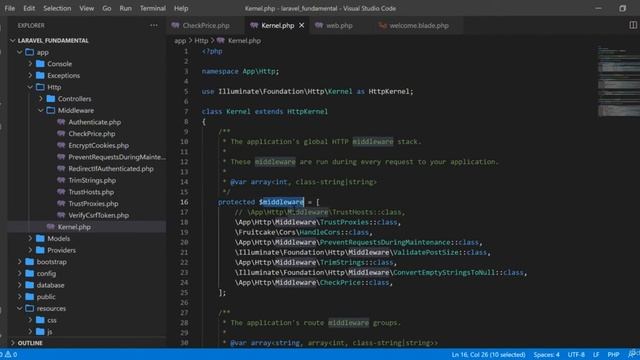Click line number 24 in the gutter
This screenshot has height=360, width=640.
[x=184, y=282]
